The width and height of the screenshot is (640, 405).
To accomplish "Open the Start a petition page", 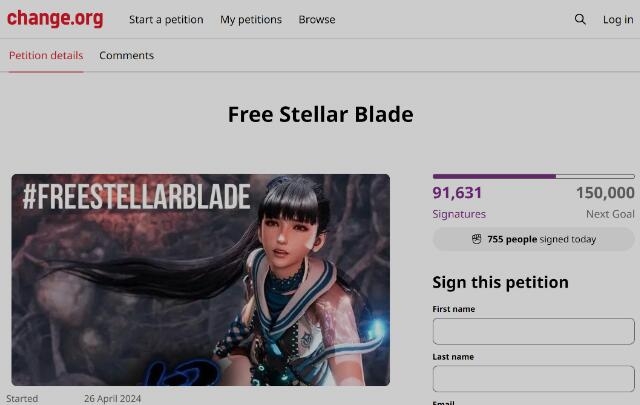I will (166, 20).
